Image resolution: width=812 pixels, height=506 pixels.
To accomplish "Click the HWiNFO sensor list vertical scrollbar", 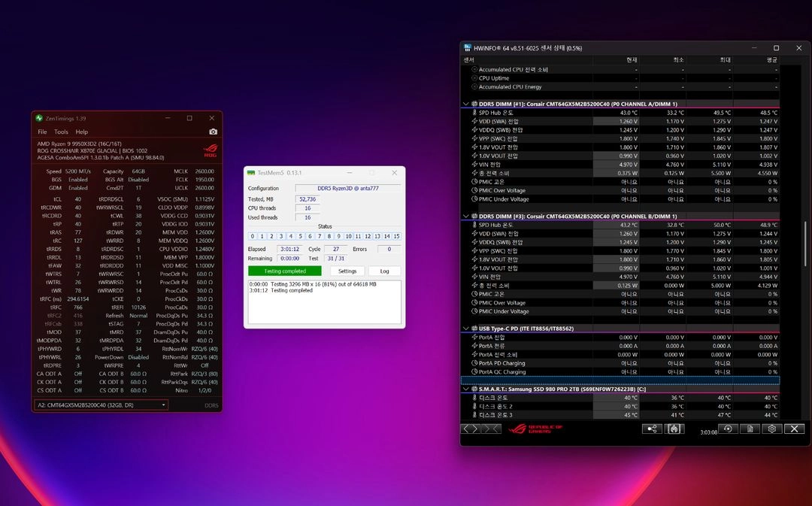I will point(806,242).
